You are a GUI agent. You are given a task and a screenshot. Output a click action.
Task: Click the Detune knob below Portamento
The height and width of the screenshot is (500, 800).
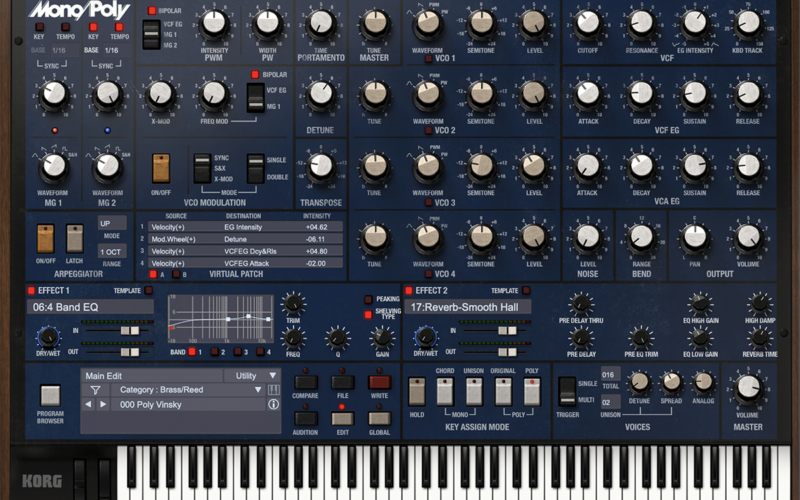point(321,94)
